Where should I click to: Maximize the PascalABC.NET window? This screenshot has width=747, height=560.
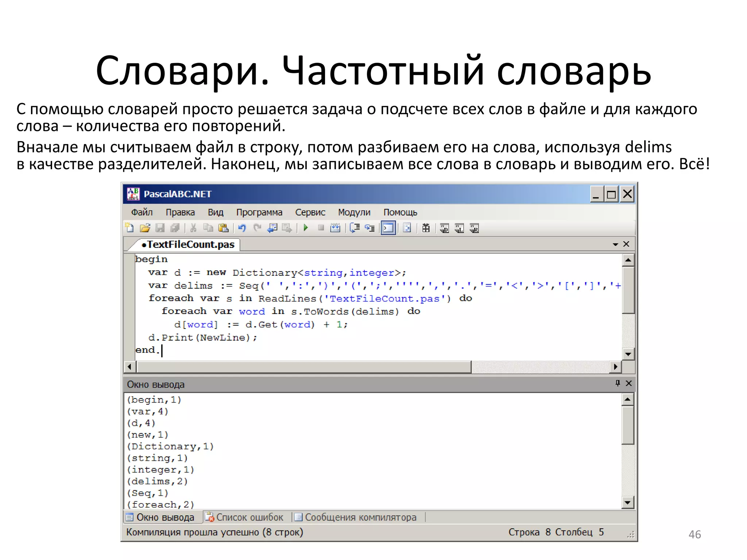(611, 194)
